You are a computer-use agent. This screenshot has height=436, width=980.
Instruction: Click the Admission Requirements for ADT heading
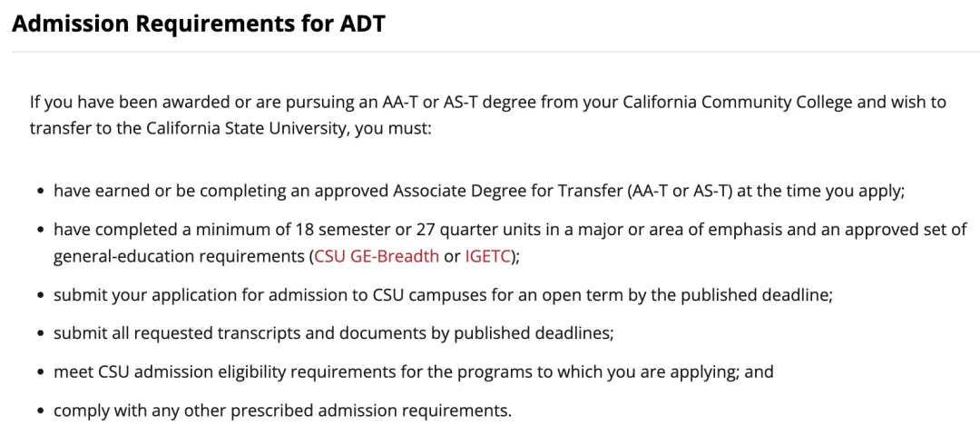point(199,24)
